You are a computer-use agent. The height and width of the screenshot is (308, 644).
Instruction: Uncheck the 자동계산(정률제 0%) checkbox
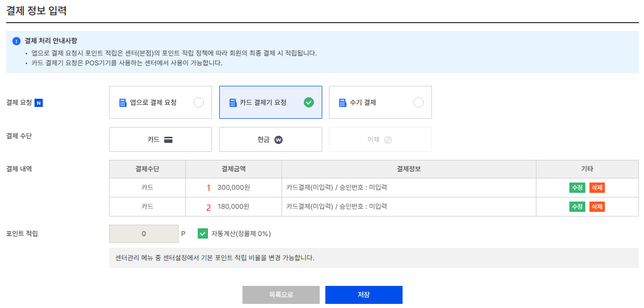203,233
